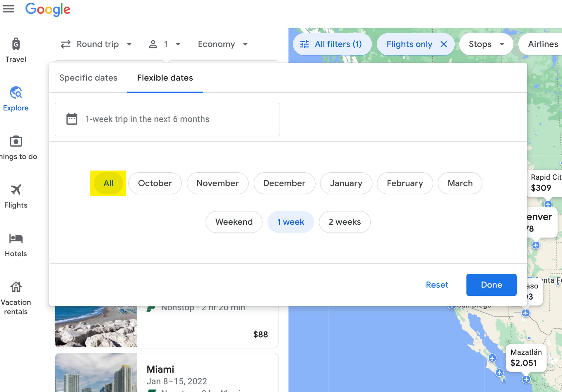562x392 pixels.
Task: Switch to Flexible dates tab
Action: pos(165,78)
